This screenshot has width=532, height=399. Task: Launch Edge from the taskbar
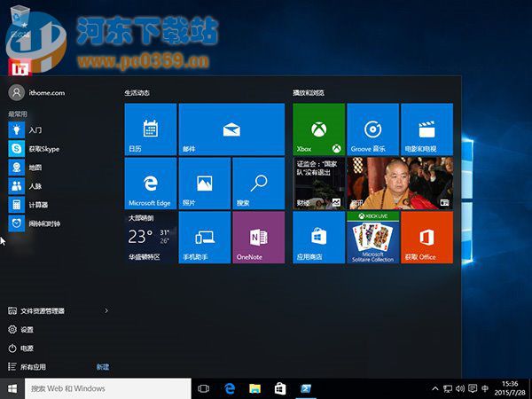click(230, 388)
